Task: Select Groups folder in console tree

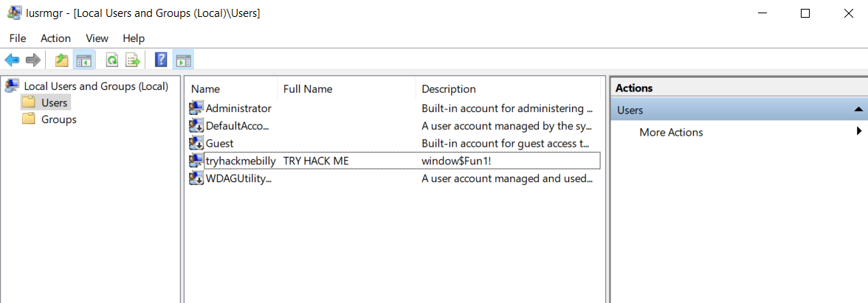Action: point(58,119)
